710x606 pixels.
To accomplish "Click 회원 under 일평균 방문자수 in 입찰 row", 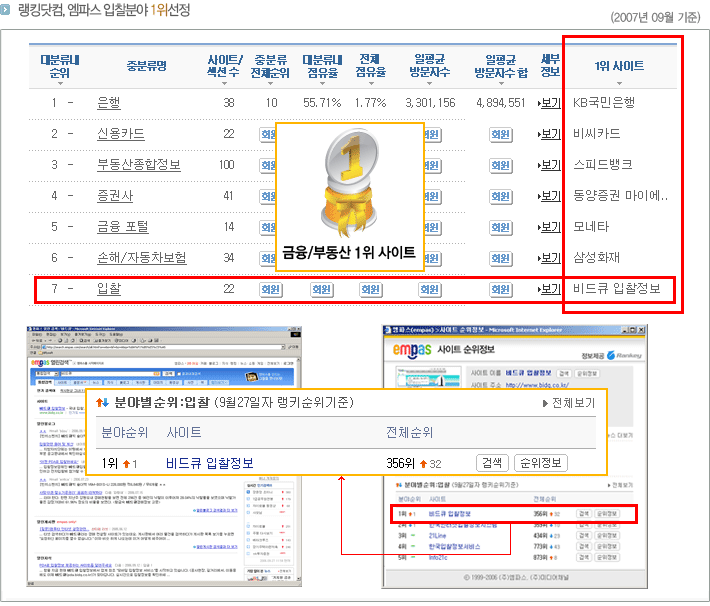I will tap(429, 289).
